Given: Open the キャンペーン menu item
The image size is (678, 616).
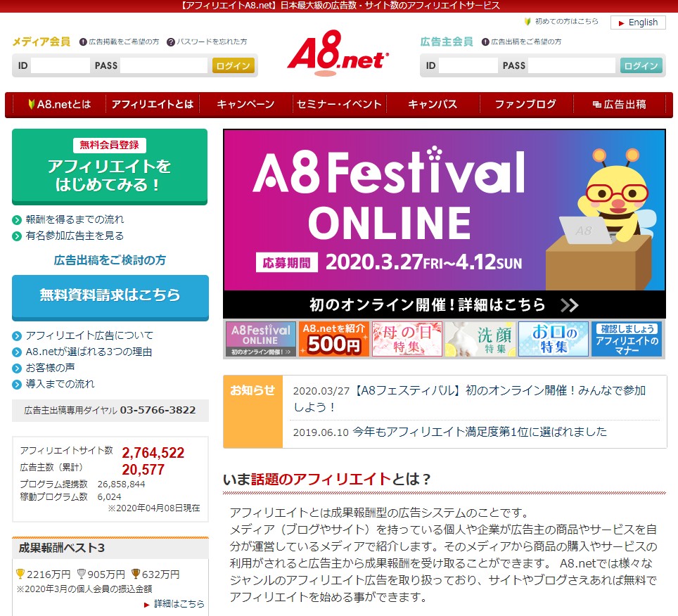Looking at the screenshot, I should pos(245,104).
